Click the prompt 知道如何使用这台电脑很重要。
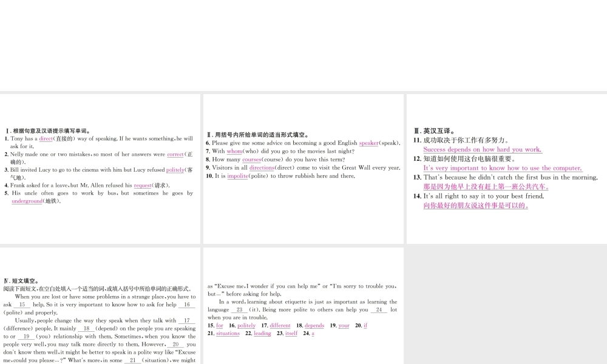This screenshot has width=607, height=364. (470, 158)
